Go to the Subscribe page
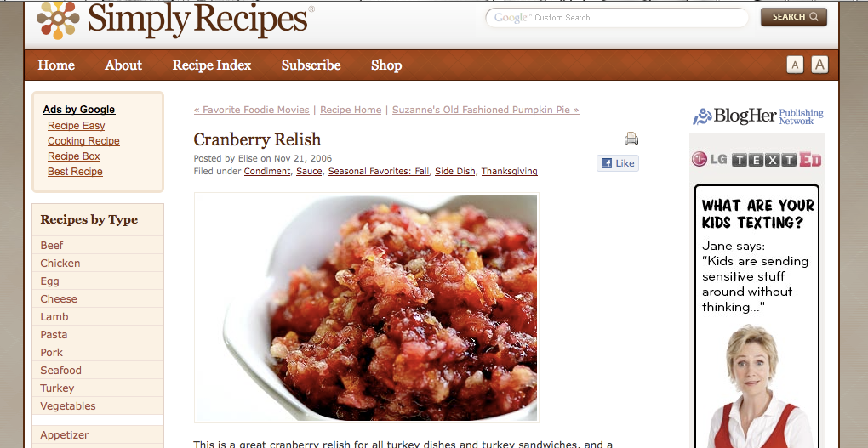 tap(311, 65)
